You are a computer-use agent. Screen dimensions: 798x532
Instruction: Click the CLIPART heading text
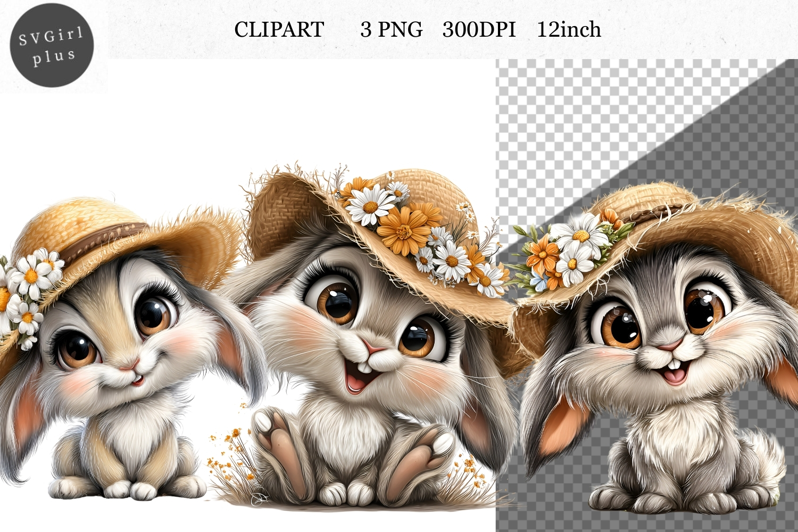pyautogui.click(x=279, y=30)
